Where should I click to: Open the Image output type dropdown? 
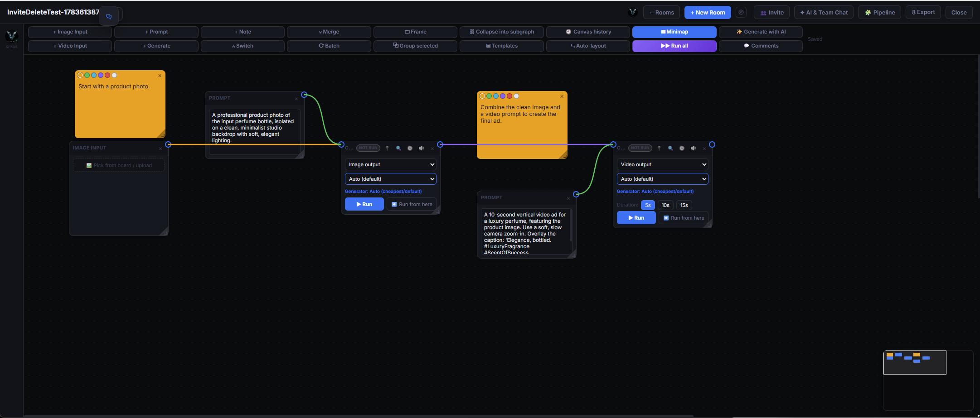[x=390, y=164]
